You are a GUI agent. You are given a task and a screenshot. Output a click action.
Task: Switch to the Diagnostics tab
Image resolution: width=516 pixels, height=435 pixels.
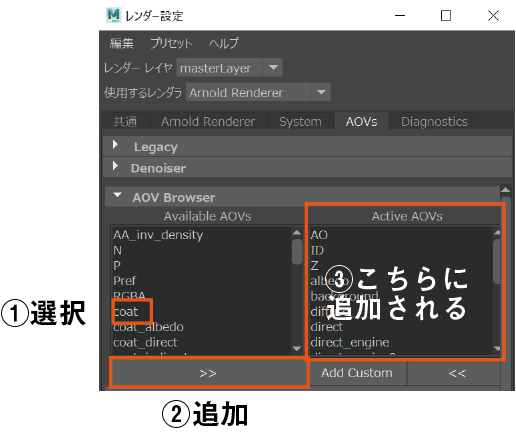click(434, 122)
